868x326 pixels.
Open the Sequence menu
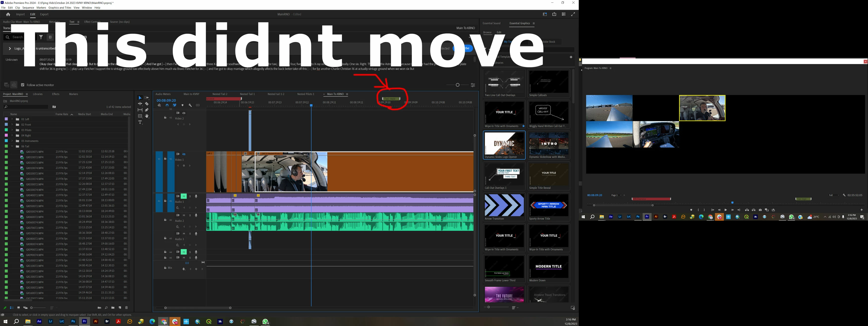point(28,7)
